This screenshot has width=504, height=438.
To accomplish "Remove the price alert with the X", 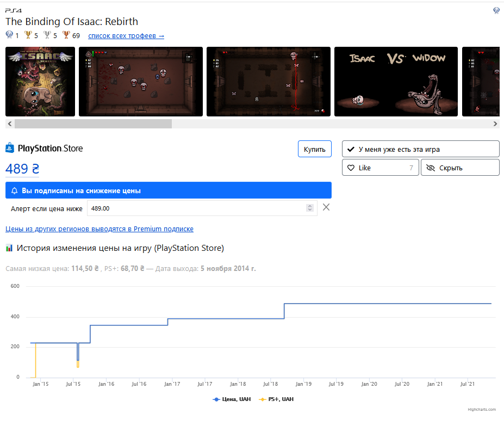I will point(326,207).
